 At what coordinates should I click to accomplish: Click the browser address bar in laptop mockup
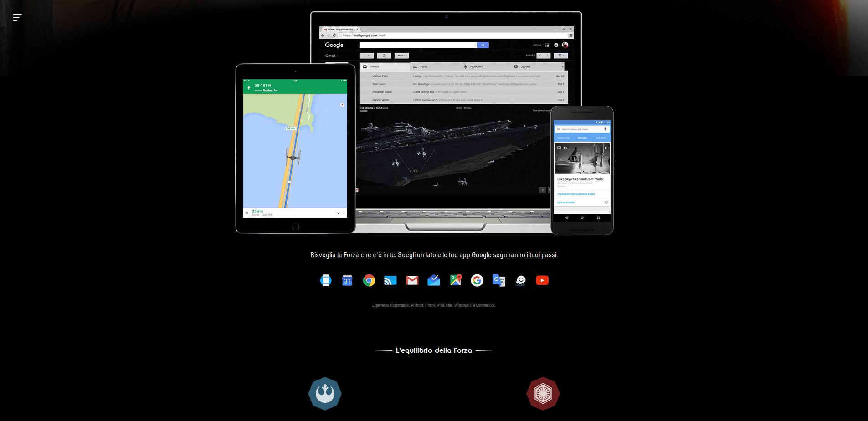(x=453, y=36)
